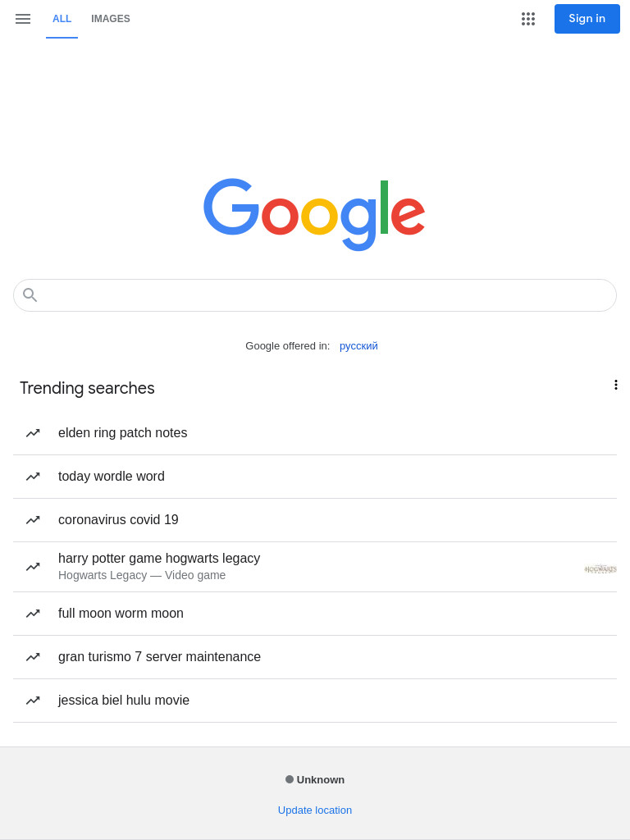Select the ALL tab

click(x=62, y=19)
